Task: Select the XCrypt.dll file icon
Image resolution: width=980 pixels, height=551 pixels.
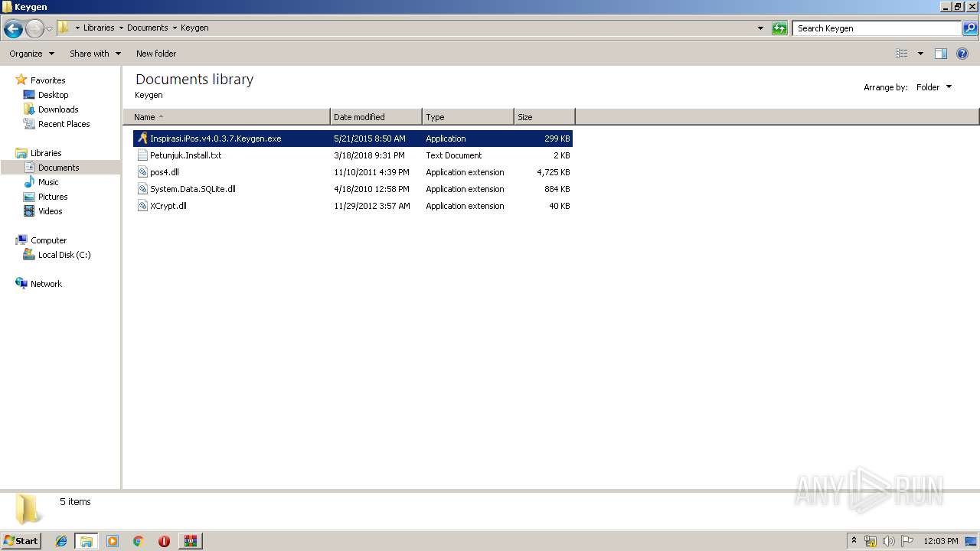Action: 142,206
